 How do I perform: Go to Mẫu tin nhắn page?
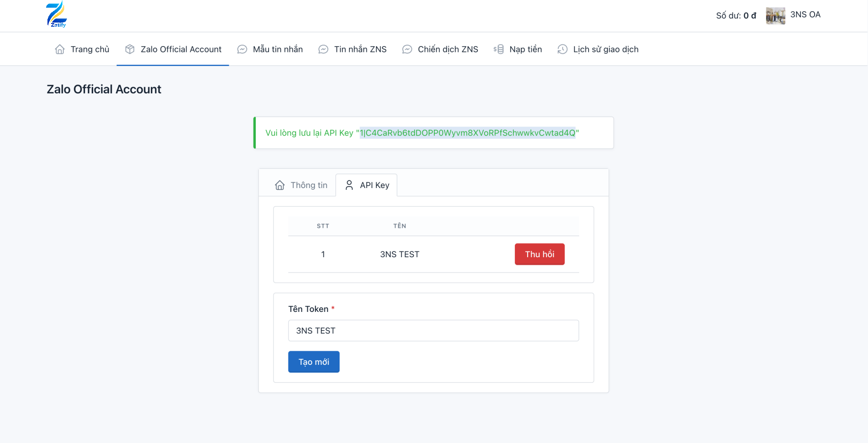[270, 49]
